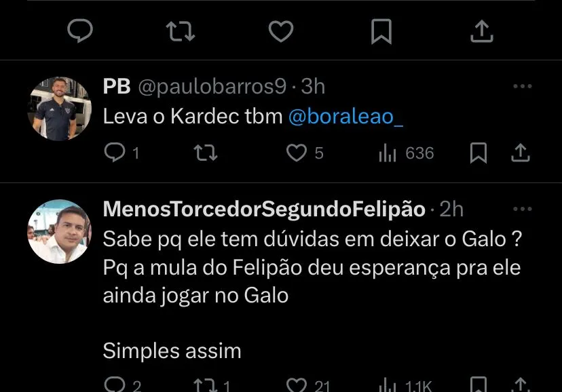
Task: Share the top tweet
Action: tap(481, 31)
